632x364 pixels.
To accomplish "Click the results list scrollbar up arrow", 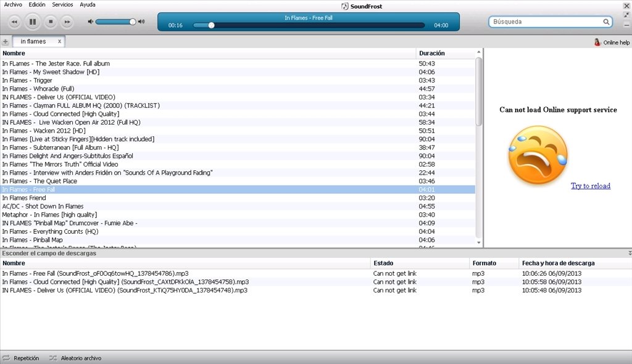I will 479,52.
